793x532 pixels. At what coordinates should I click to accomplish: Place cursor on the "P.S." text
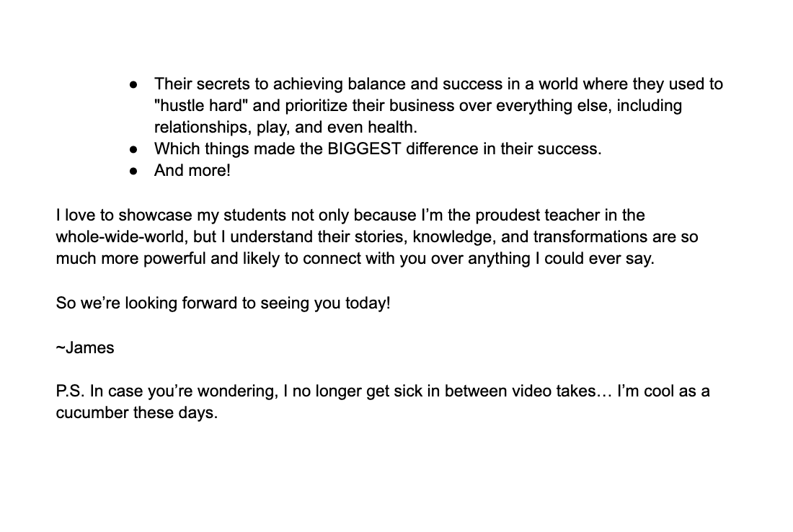[x=70, y=391]
